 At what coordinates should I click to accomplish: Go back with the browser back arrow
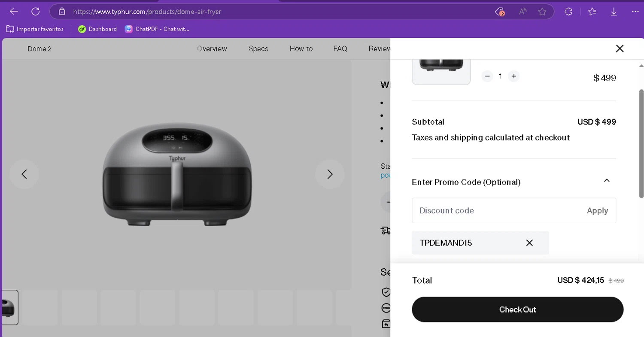[x=14, y=12]
